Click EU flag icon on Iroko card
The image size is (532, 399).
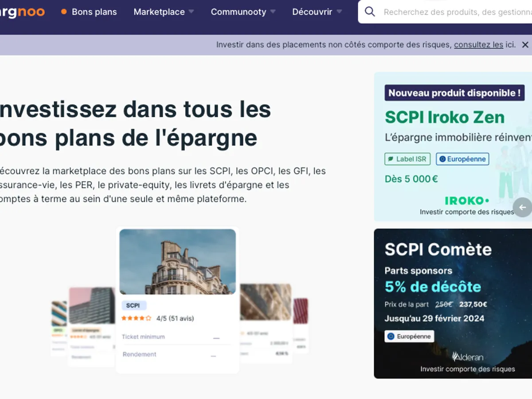point(442,159)
